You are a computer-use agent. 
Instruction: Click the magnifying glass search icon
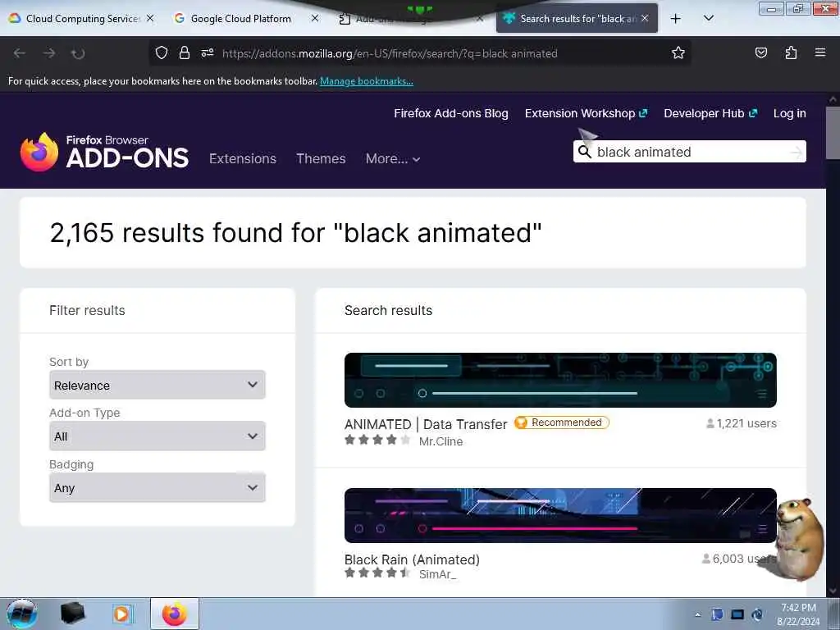tap(584, 152)
